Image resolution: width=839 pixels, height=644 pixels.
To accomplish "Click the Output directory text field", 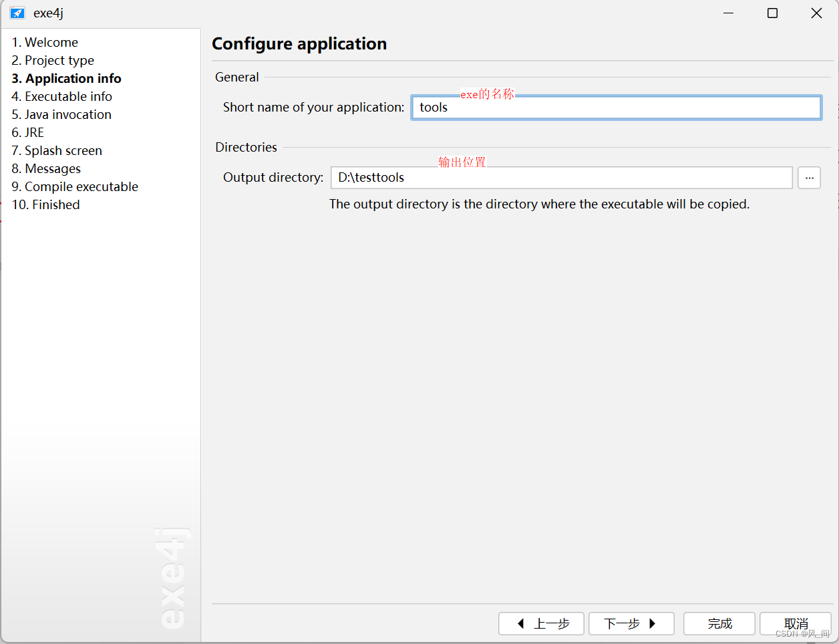I will tap(561, 178).
